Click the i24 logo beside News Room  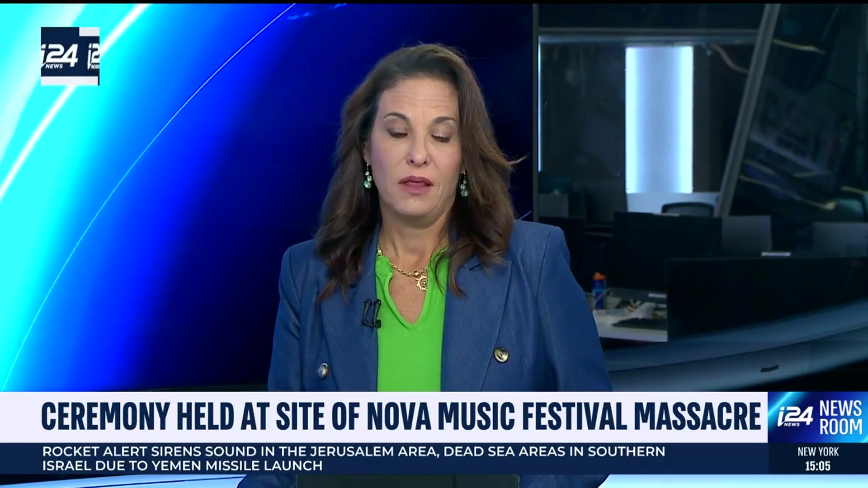[794, 416]
